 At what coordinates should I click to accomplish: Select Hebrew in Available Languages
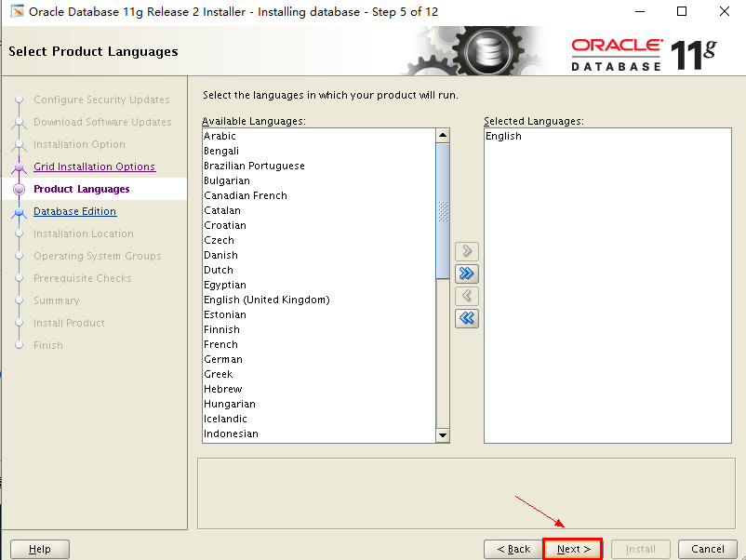point(319,389)
